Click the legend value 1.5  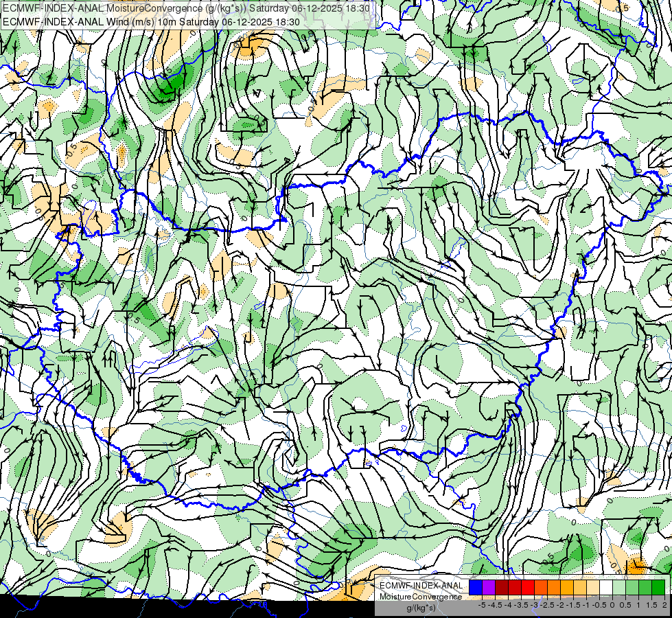coord(652,605)
